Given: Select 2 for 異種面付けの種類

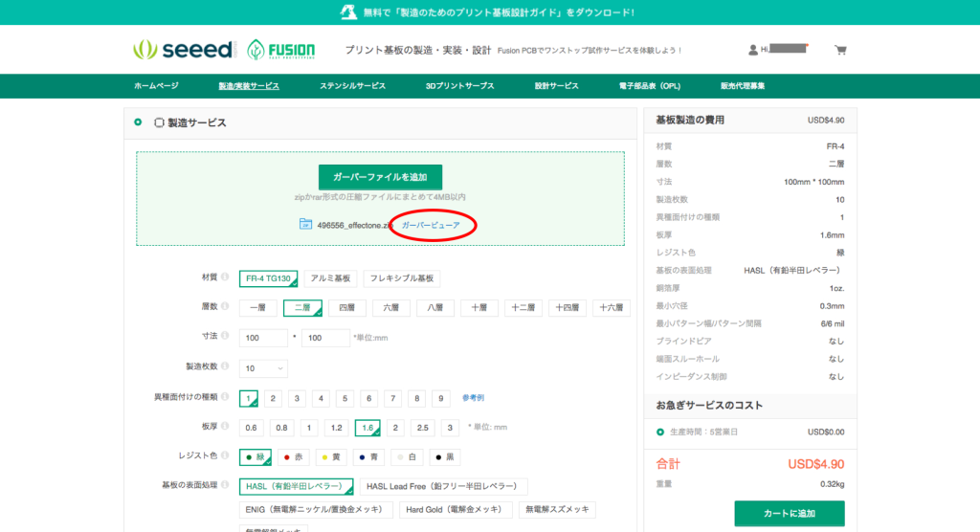Looking at the screenshot, I should click(x=274, y=398).
